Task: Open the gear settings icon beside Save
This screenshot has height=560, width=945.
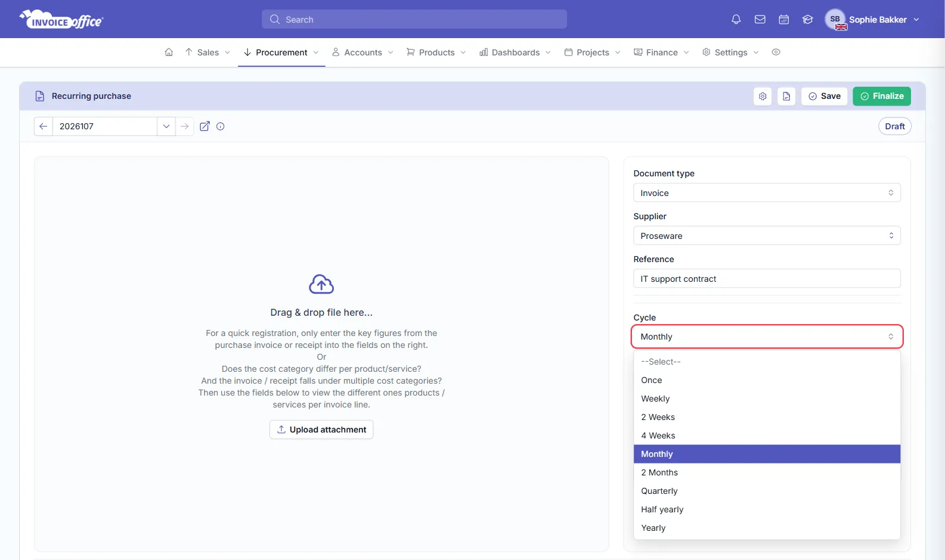Action: [x=763, y=97]
